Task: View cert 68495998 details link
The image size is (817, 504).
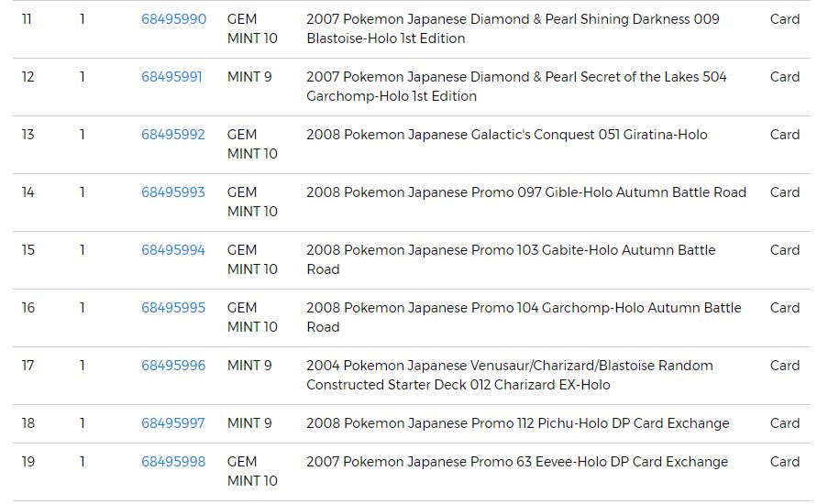Action: coord(173,462)
